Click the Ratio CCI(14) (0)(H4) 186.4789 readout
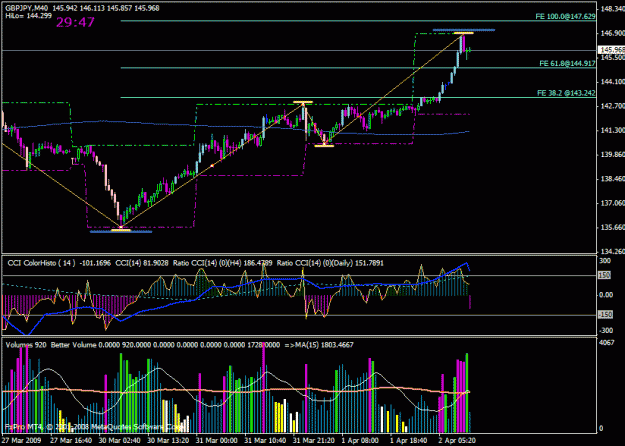 (223, 263)
